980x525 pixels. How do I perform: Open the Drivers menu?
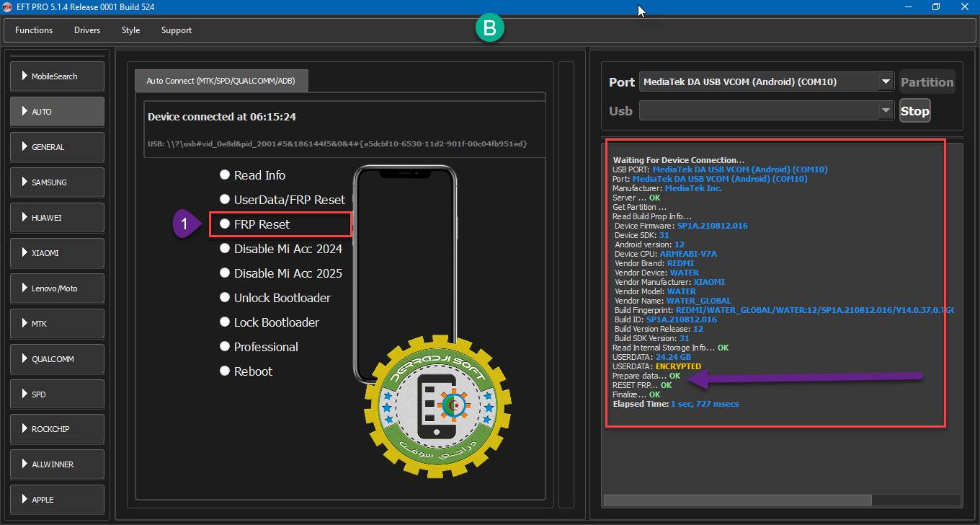[87, 30]
